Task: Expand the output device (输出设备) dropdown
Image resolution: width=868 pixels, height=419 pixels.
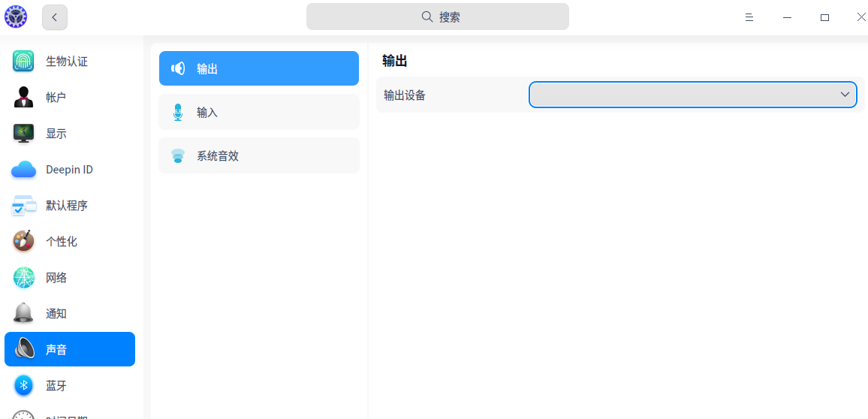Action: pyautogui.click(x=692, y=95)
